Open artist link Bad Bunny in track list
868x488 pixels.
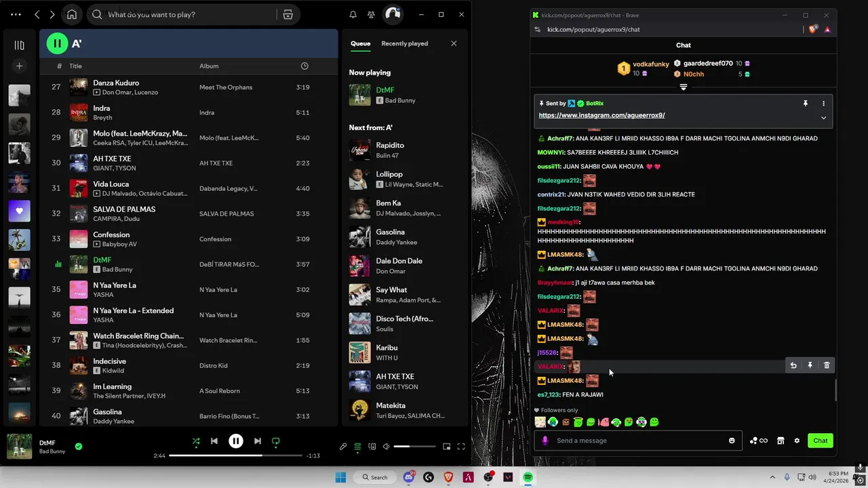(117, 270)
